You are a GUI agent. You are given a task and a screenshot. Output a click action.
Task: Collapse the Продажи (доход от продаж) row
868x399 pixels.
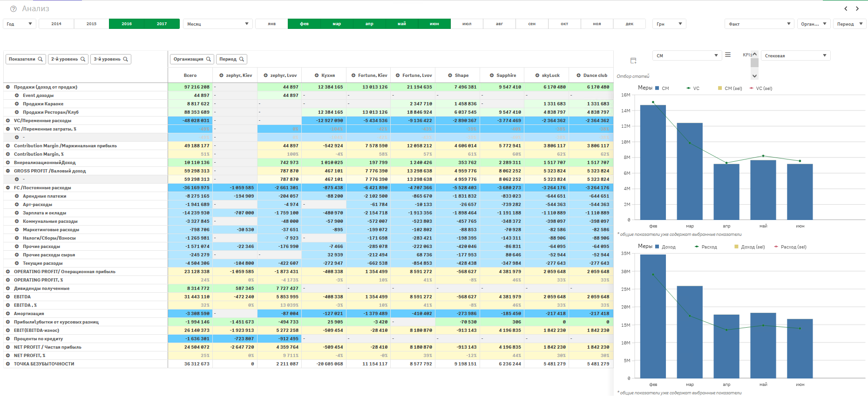click(8, 87)
